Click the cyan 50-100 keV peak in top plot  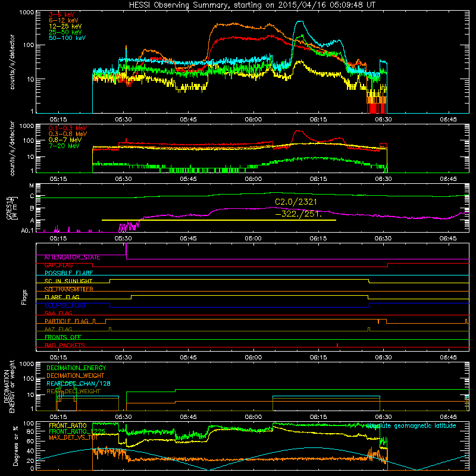coord(300,21)
